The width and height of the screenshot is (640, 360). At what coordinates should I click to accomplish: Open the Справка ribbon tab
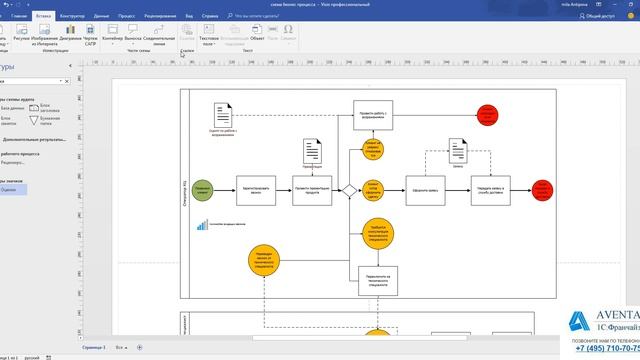(x=210, y=16)
